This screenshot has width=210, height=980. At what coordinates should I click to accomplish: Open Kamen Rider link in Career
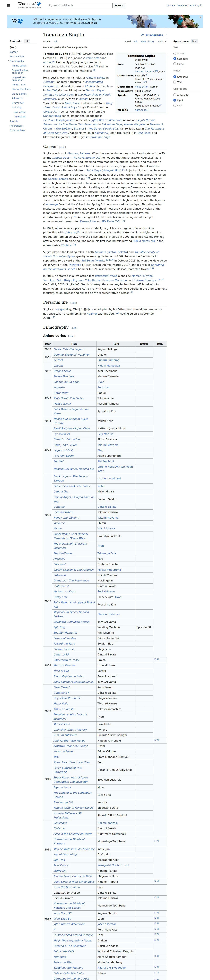[x=88, y=221]
